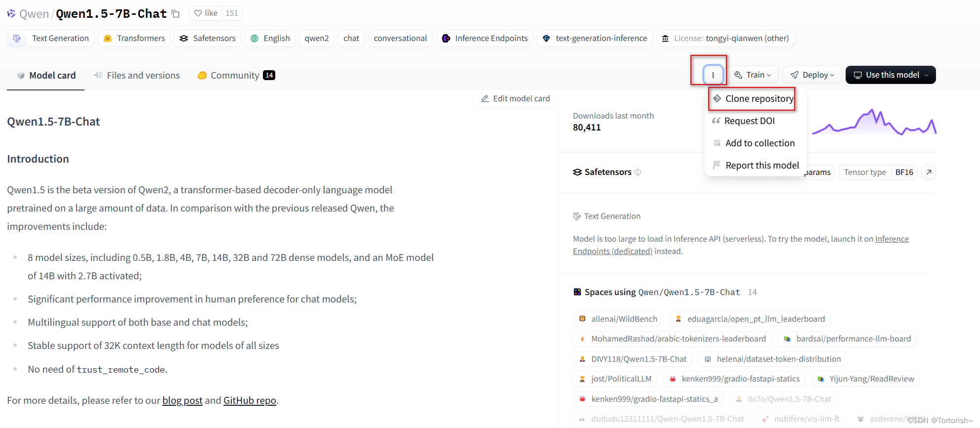The height and width of the screenshot is (428, 980).
Task: Open the Community tab
Action: pos(236,75)
